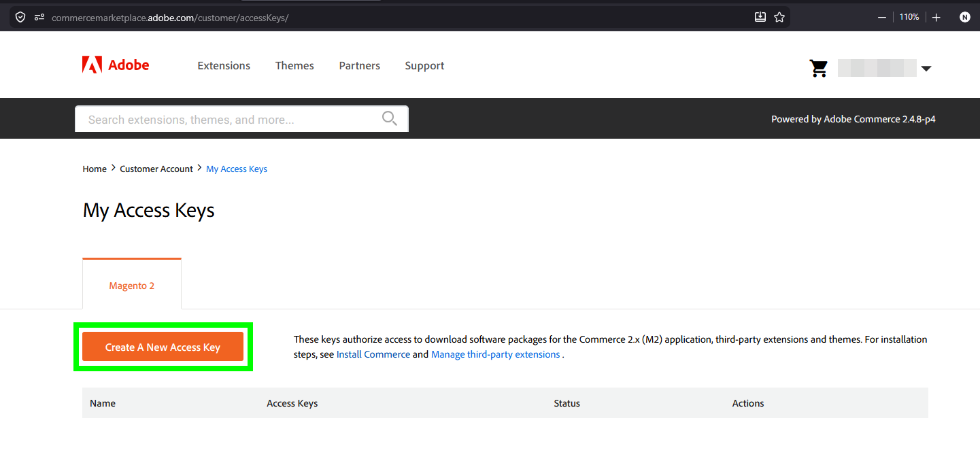Click the Adobe logo
This screenshot has height=461, width=980.
point(116,65)
